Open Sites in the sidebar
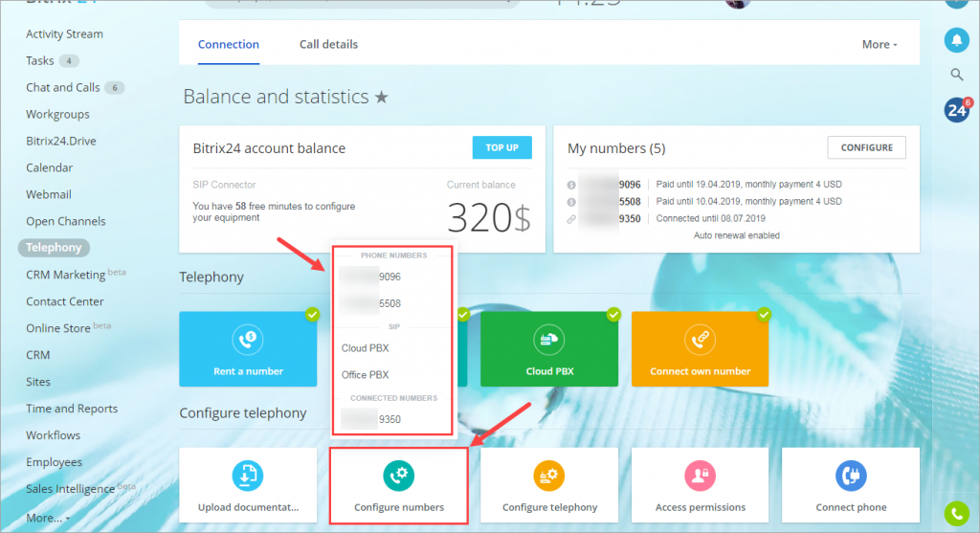Image resolution: width=980 pixels, height=533 pixels. coord(38,382)
